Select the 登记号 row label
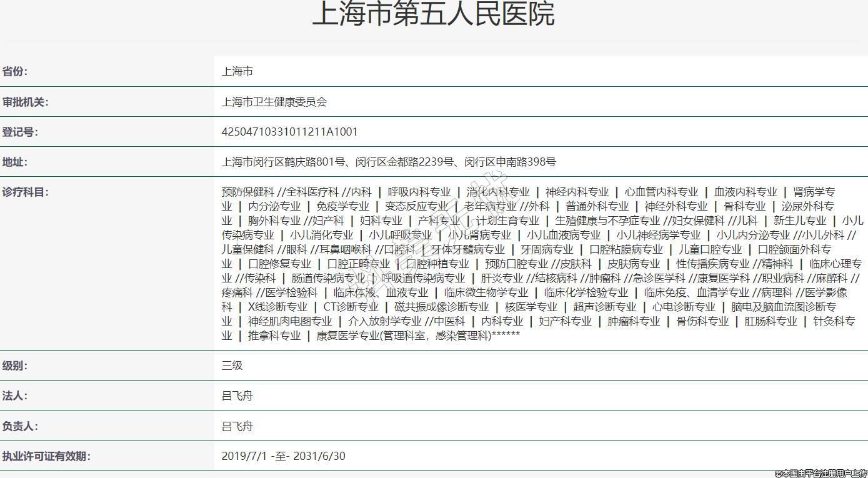The height and width of the screenshot is (478, 868). pos(20,132)
